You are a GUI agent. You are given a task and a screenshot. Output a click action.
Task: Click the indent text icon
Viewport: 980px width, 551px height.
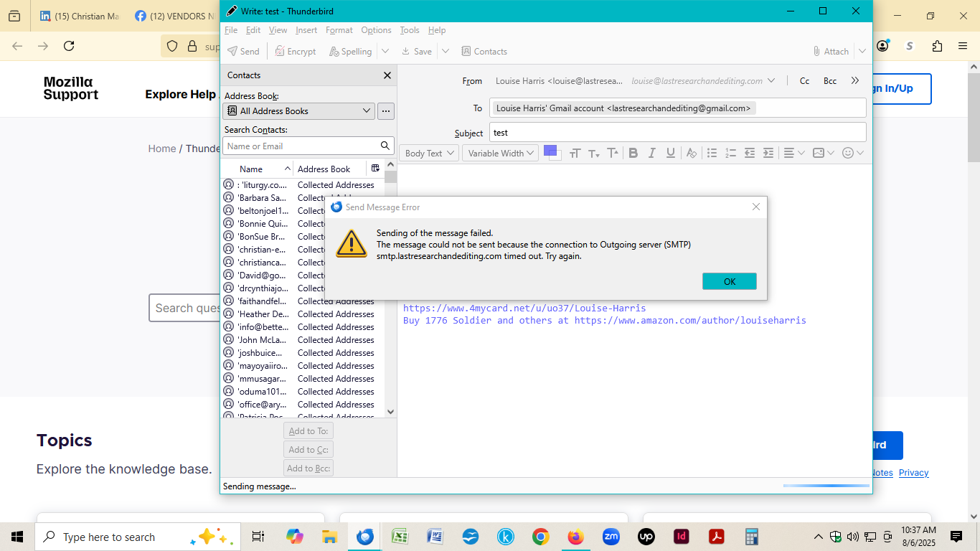(768, 153)
